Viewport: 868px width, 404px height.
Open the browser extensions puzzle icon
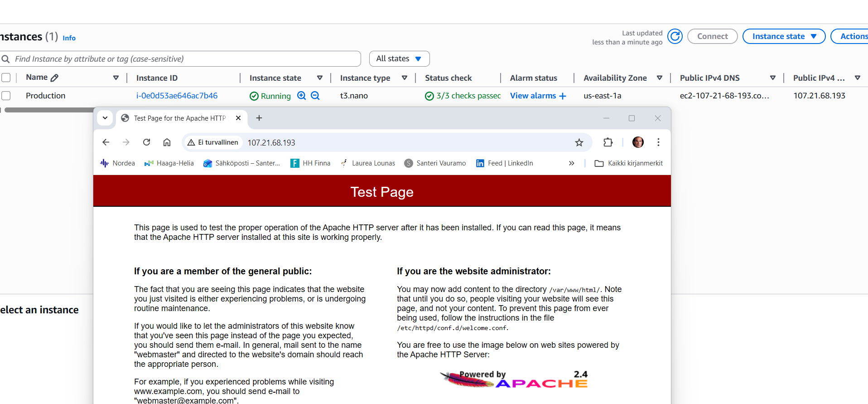tap(608, 142)
